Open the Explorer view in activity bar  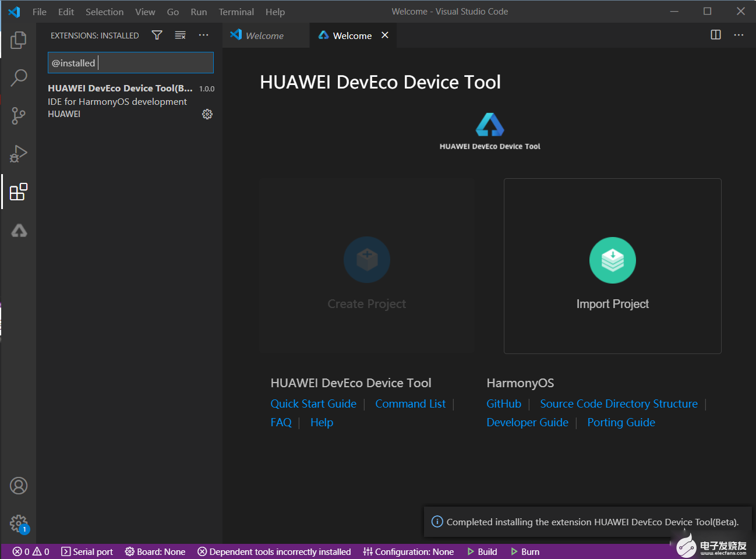pos(19,40)
